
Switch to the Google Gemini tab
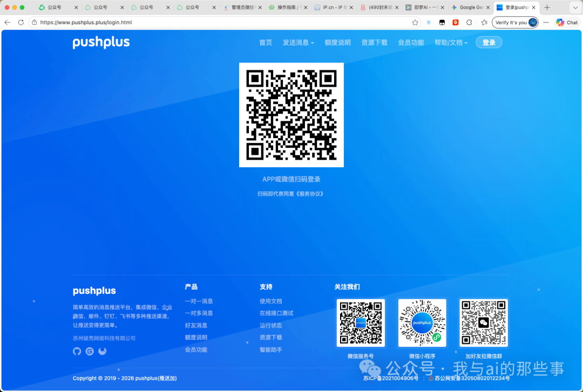pos(470,8)
